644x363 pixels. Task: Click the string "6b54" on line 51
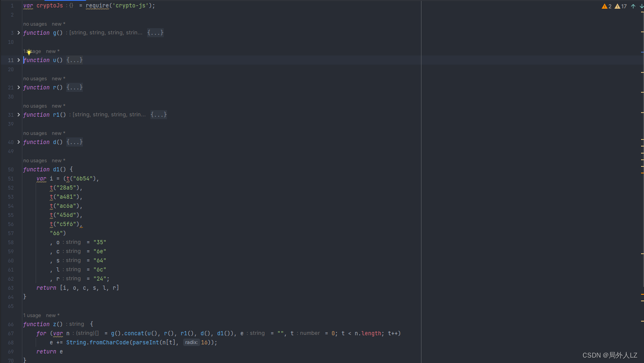83,178
